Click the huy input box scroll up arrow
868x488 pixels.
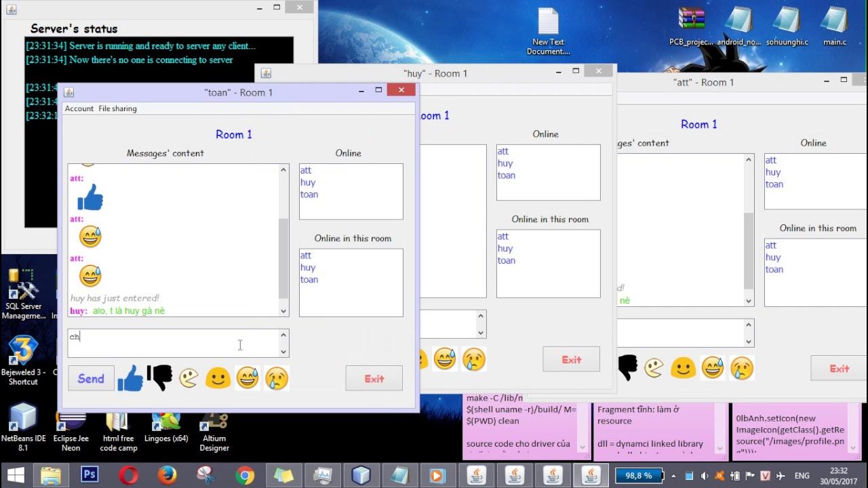481,316
